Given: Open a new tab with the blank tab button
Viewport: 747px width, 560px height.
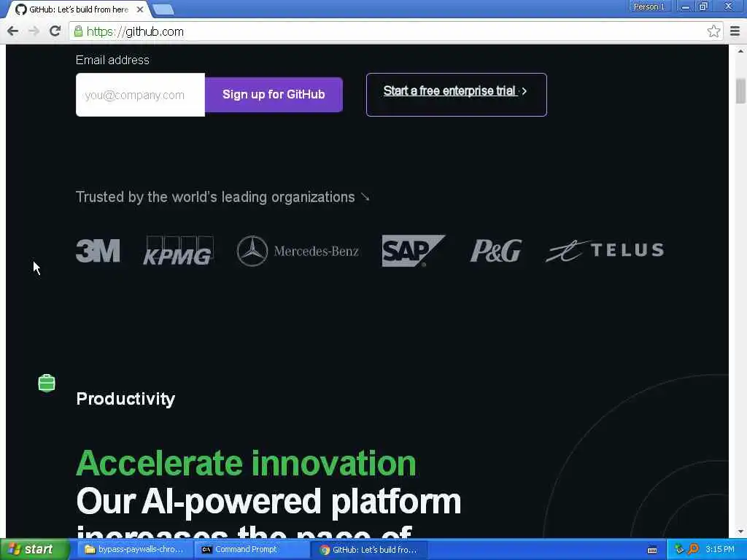Looking at the screenshot, I should (163, 9).
